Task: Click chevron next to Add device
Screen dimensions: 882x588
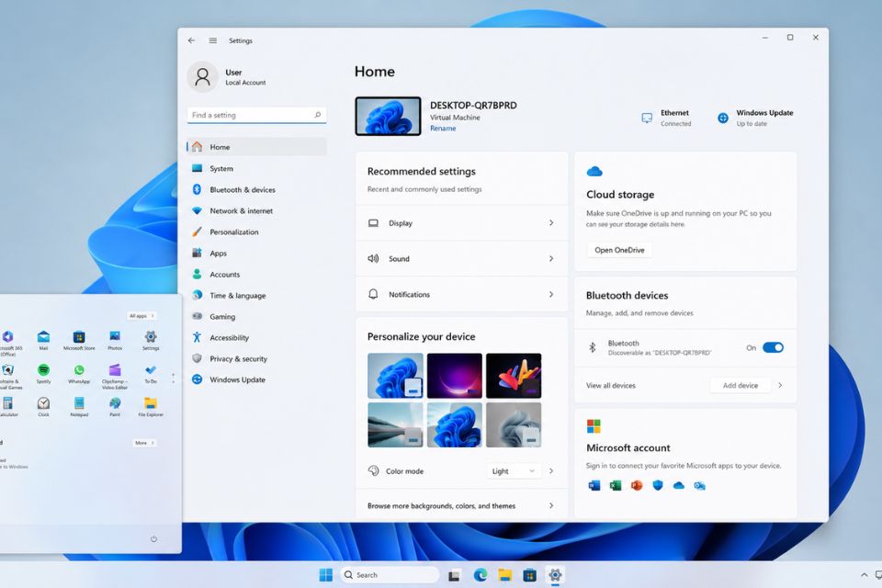Action: click(780, 386)
